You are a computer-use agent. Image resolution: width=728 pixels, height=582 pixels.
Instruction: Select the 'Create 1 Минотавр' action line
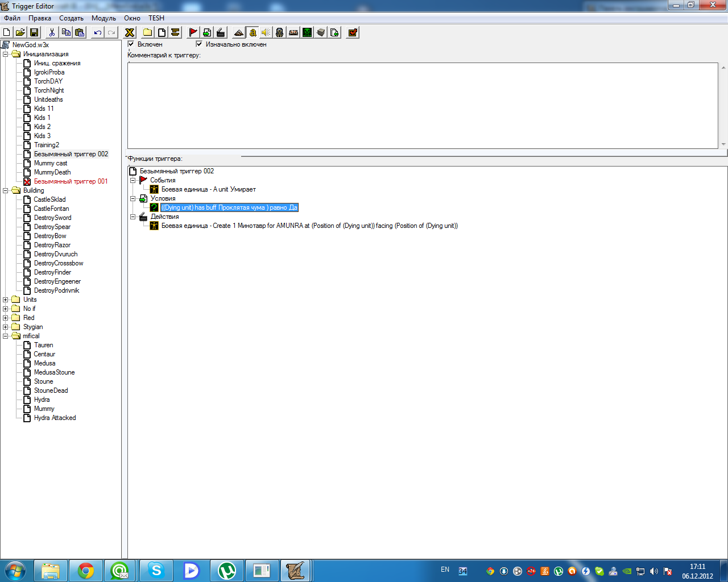click(309, 226)
